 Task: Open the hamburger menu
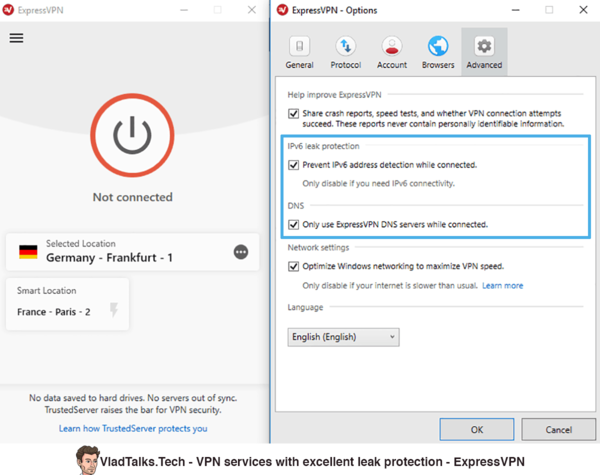[x=16, y=38]
